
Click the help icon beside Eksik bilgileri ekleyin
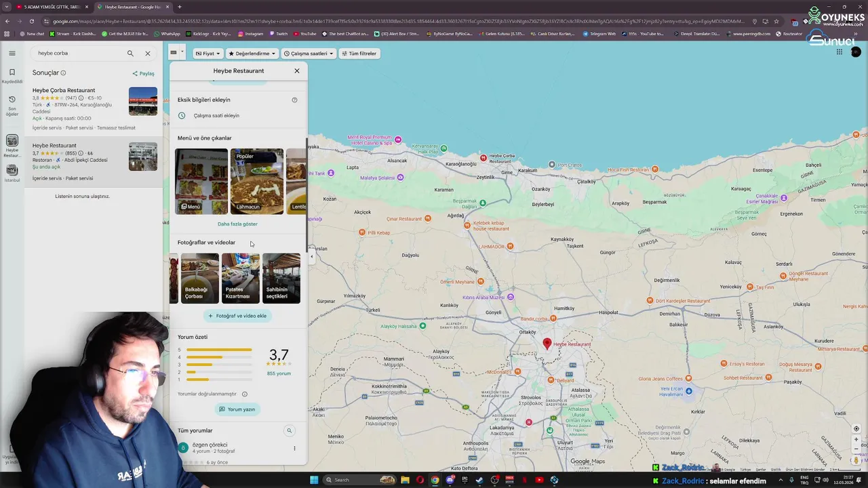tap(294, 100)
